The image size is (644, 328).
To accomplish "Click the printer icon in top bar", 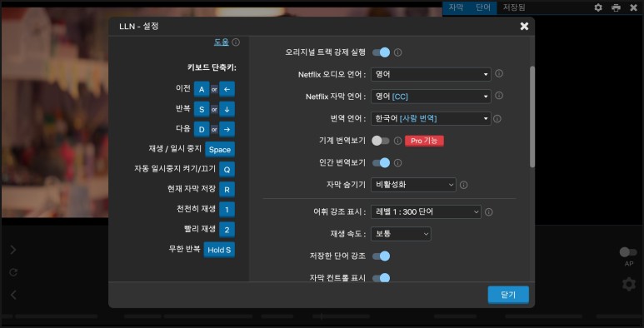I will (616, 7).
